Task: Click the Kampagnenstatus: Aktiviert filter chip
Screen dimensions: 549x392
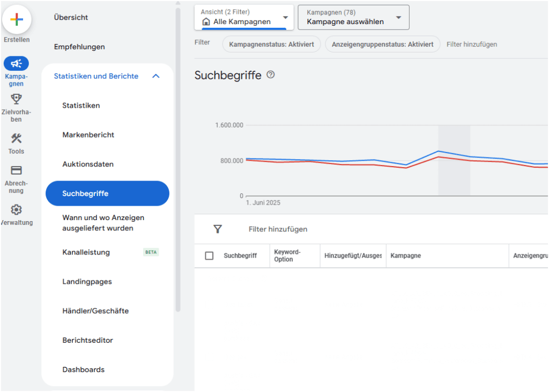Action: (271, 44)
